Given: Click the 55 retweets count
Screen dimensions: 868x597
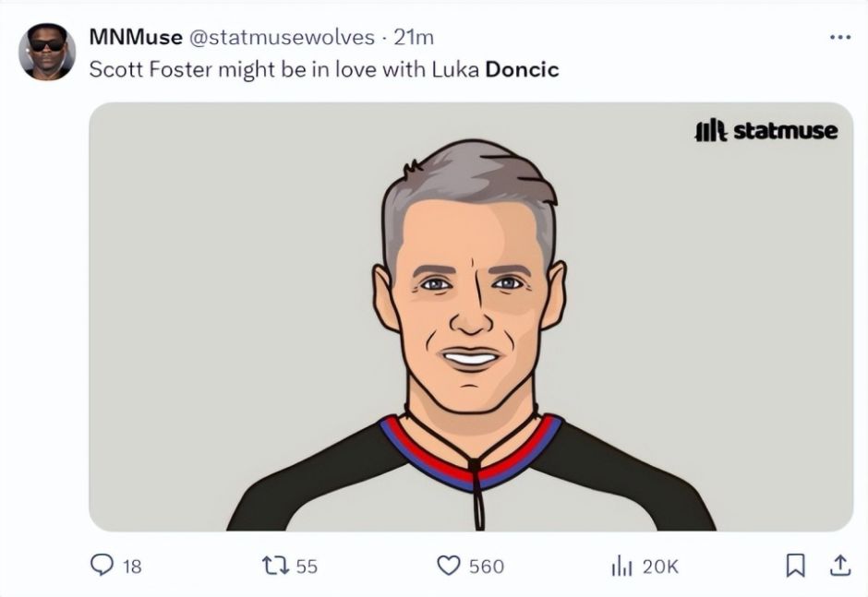Looking at the screenshot, I should 307,567.
